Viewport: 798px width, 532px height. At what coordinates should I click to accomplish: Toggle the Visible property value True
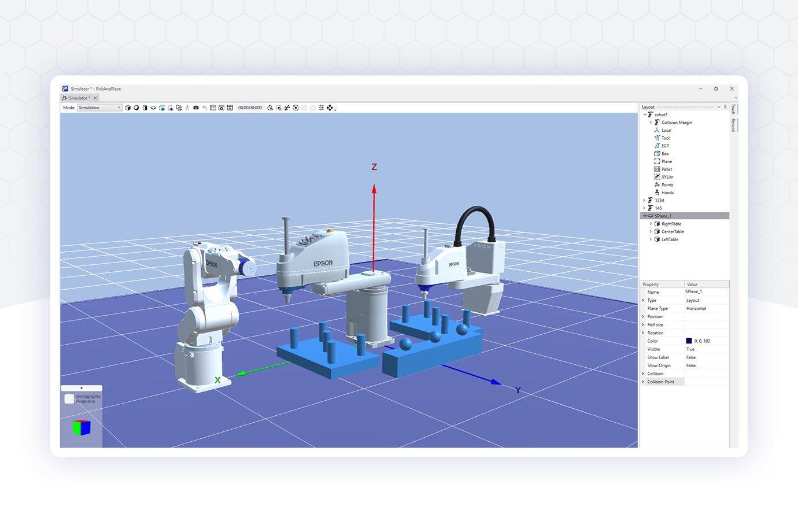point(690,349)
